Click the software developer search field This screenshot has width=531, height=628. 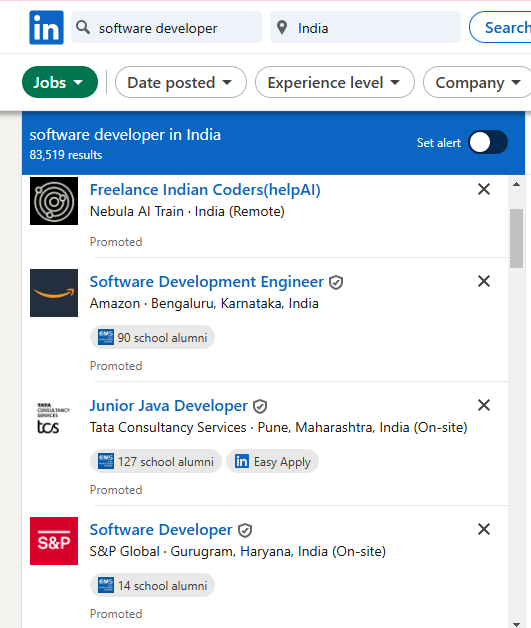pyautogui.click(x=166, y=28)
